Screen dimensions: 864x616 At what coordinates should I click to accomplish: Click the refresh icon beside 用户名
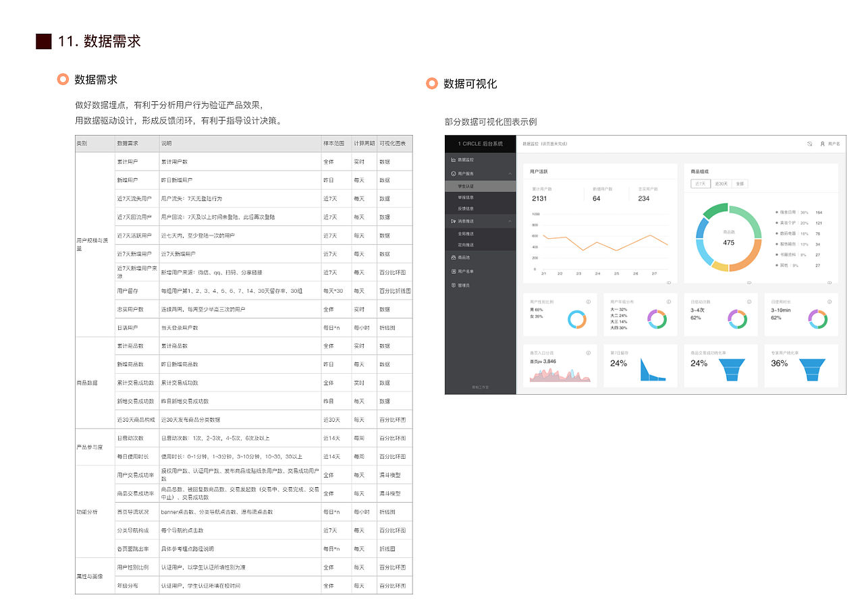click(x=809, y=144)
